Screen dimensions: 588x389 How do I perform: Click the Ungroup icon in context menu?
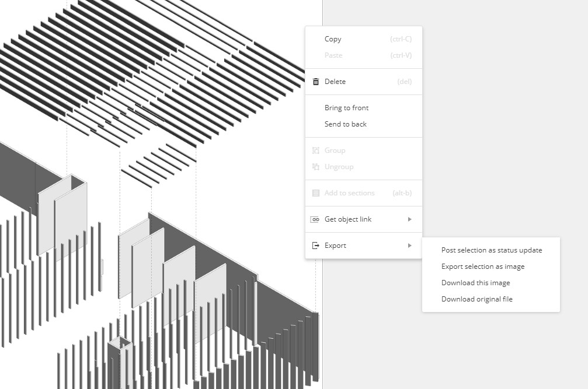tap(316, 167)
